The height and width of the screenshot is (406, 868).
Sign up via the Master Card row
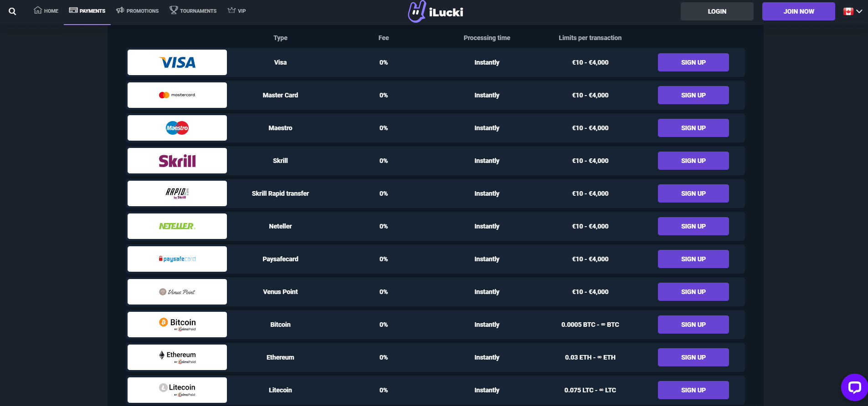[x=693, y=95]
